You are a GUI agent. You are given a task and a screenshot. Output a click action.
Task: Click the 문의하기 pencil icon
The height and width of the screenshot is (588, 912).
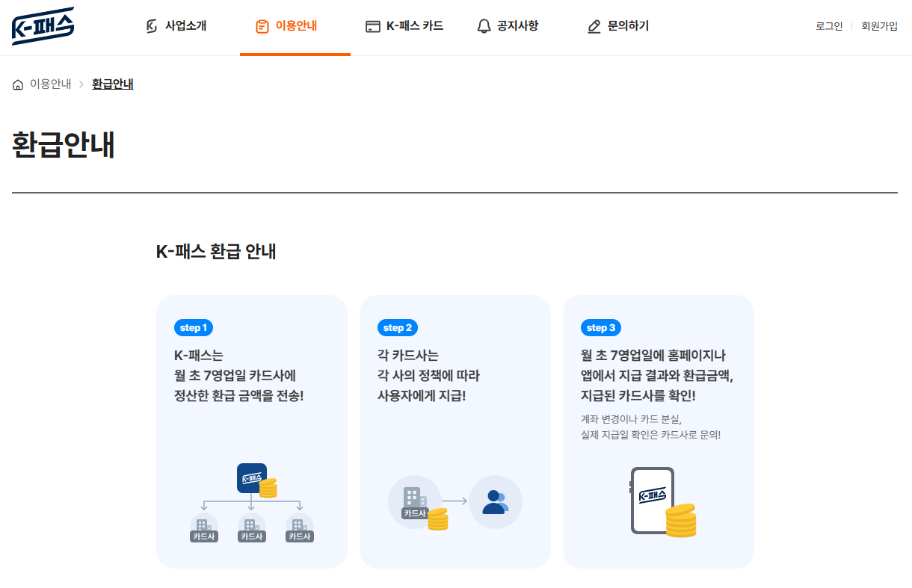click(594, 27)
